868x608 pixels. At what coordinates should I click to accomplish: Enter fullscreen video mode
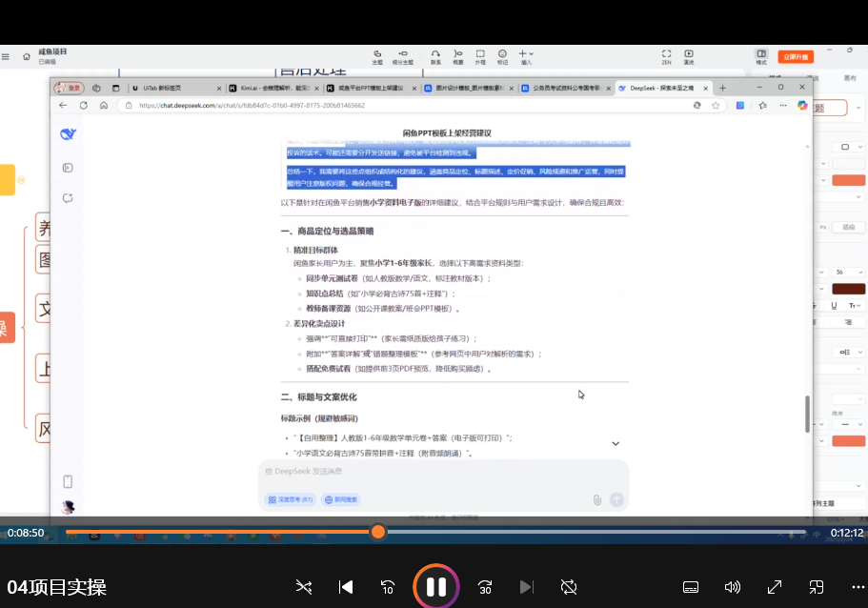(775, 587)
